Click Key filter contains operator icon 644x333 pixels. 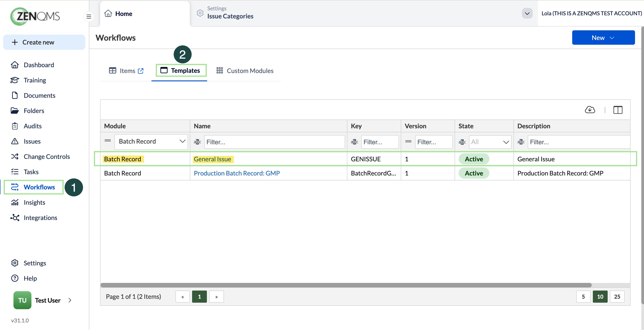point(354,142)
